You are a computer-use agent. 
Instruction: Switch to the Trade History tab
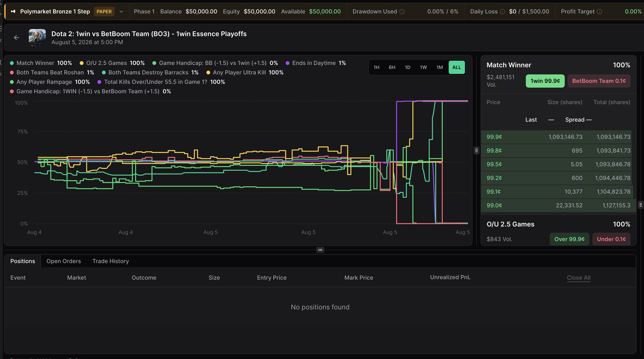coord(111,261)
